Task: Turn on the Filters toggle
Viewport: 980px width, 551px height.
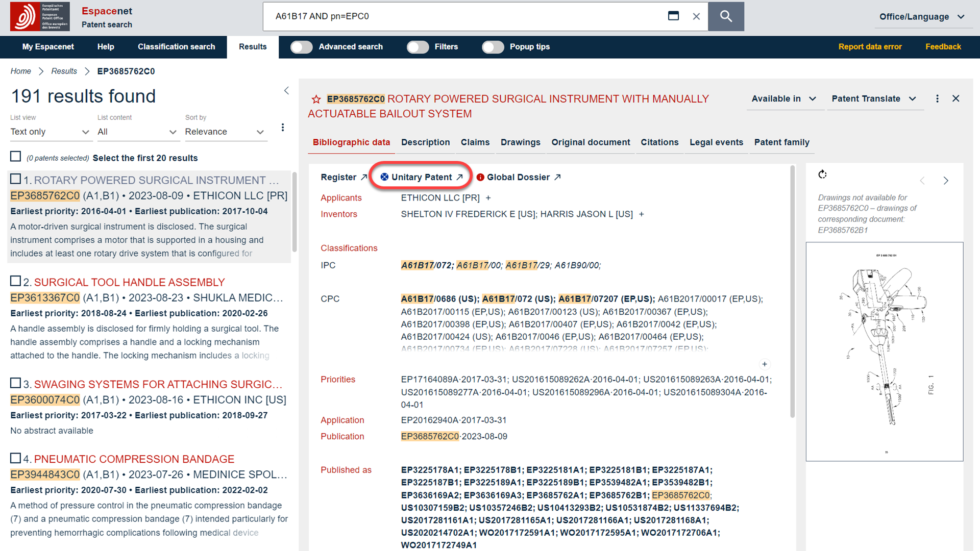Action: pos(418,47)
